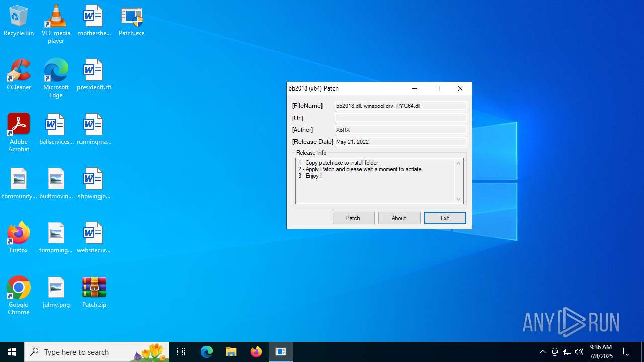The image size is (644, 362).
Task: Open File Explorer from the taskbar
Action: click(x=231, y=352)
